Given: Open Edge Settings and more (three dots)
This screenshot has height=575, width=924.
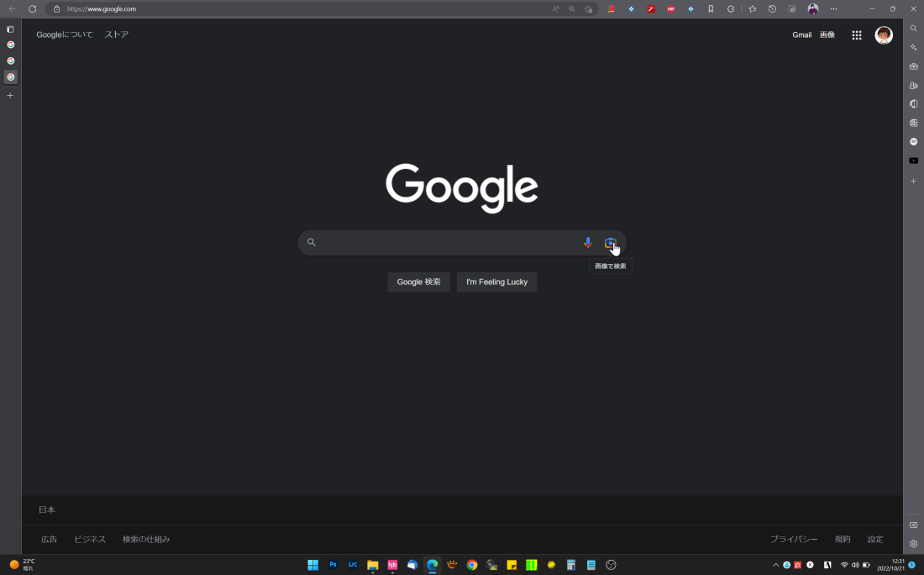Looking at the screenshot, I should coord(833,9).
